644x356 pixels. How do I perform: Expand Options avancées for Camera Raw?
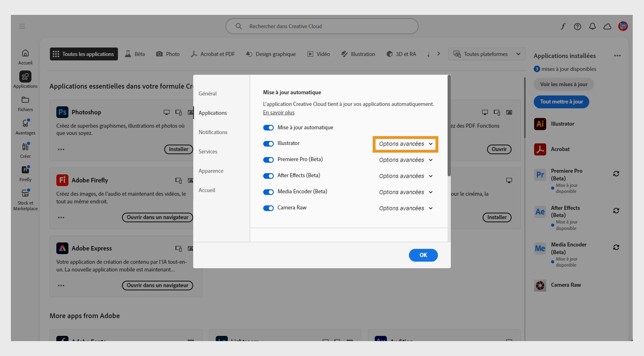(406, 208)
